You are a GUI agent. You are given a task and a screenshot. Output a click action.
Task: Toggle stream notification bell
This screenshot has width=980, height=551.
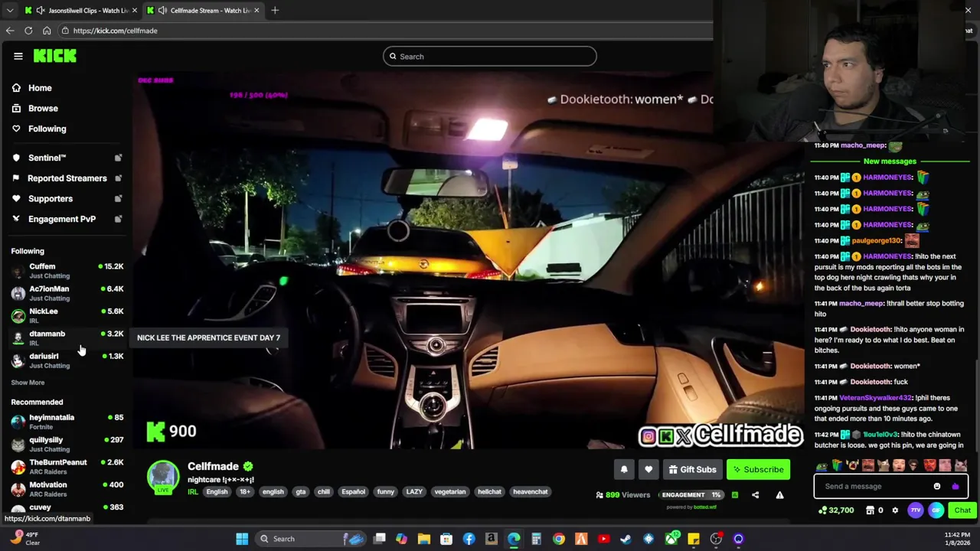pos(624,470)
